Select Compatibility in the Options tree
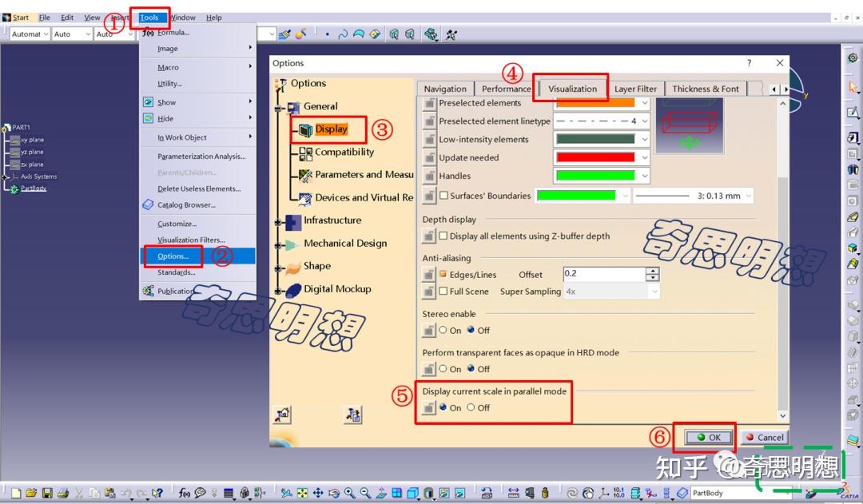Screen dimensions: 863x504 click(x=344, y=152)
